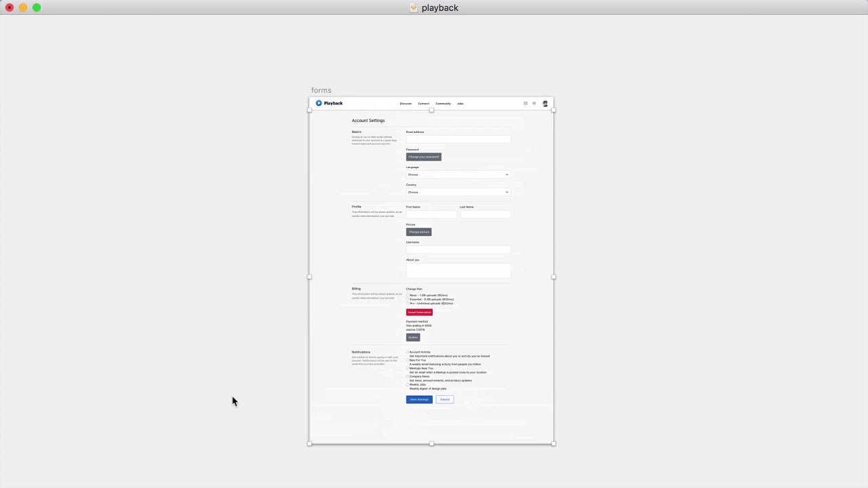Click the "Billing" section title
868x488 pixels.
click(356, 289)
